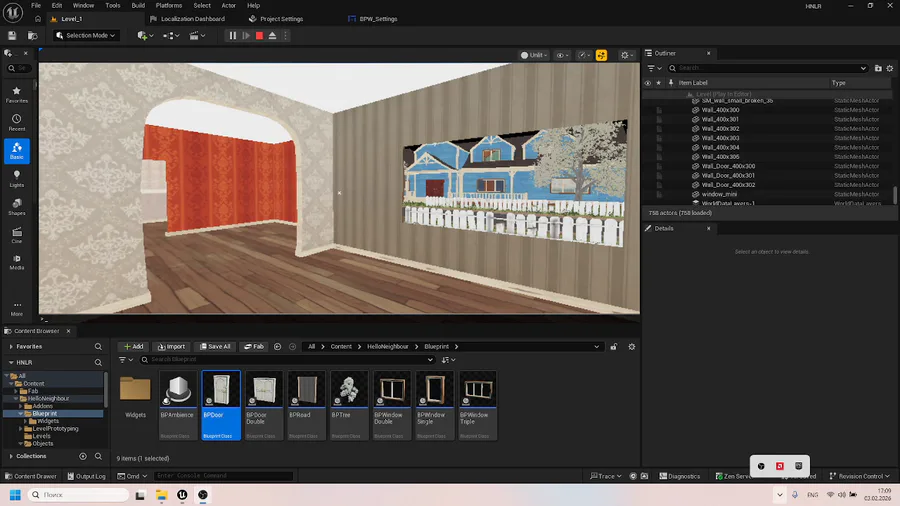Viewport: 900px width, 506px height.
Task: Toggle the Outliner visibility eye column
Action: (x=648, y=83)
